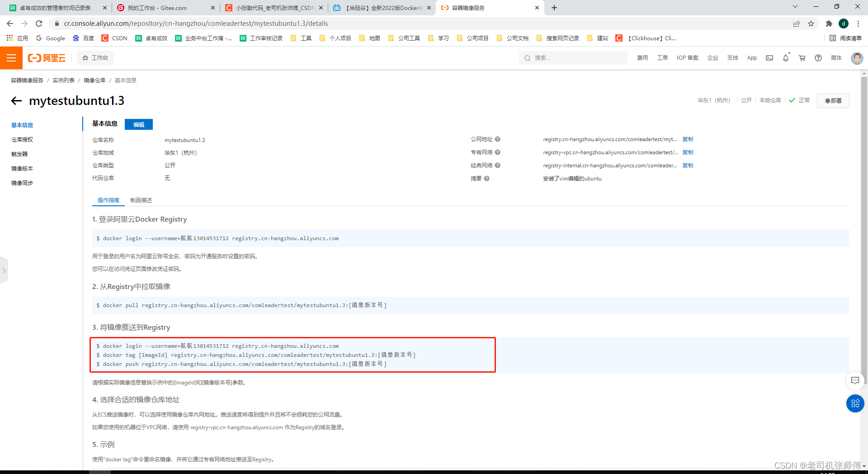Open the 费用 menu
Screen dimensions: 868x474
point(642,58)
